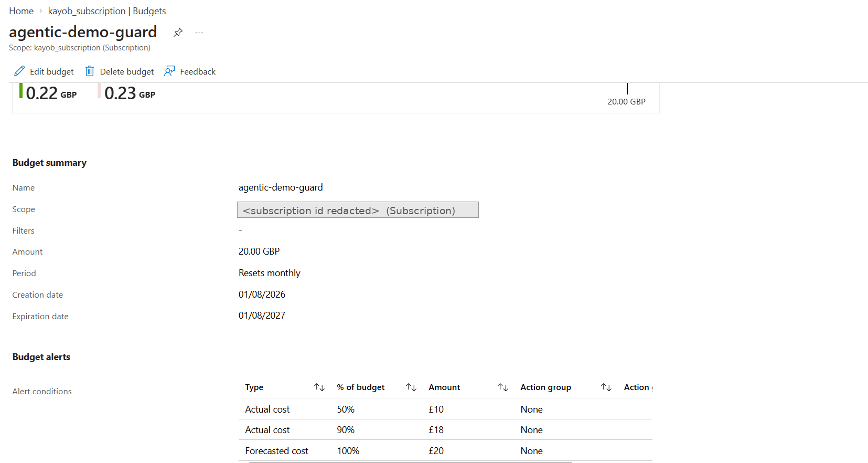
Task: Select the Actual cost 50% alert row
Action: tap(445, 409)
